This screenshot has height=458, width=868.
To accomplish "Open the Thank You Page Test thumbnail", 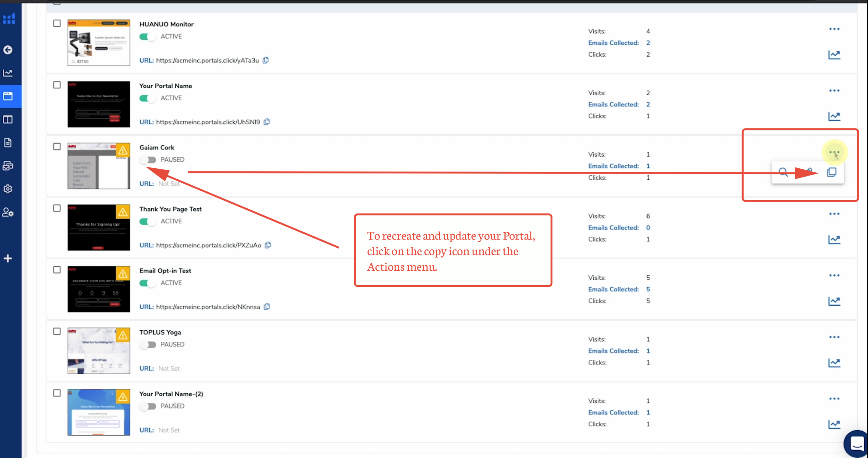I will coord(99,227).
